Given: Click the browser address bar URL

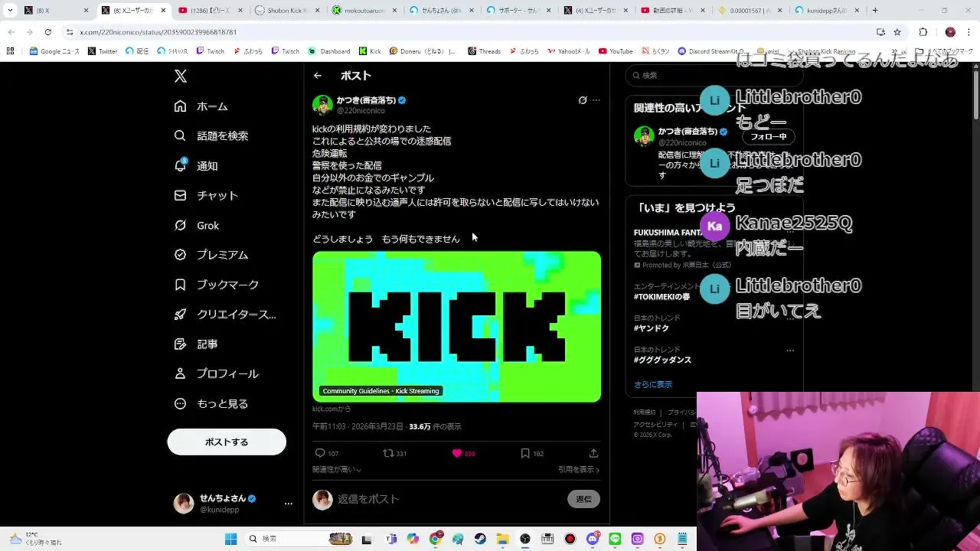Looking at the screenshot, I should pos(158,32).
